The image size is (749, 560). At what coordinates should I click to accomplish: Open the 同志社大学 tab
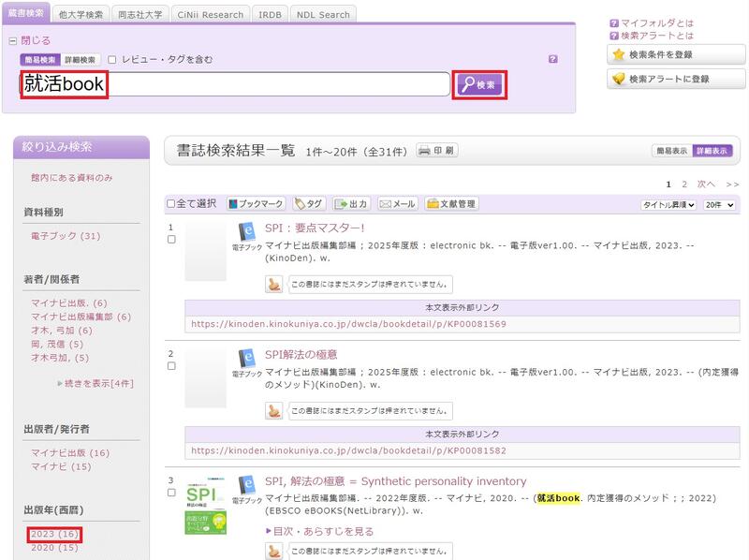pyautogui.click(x=140, y=15)
